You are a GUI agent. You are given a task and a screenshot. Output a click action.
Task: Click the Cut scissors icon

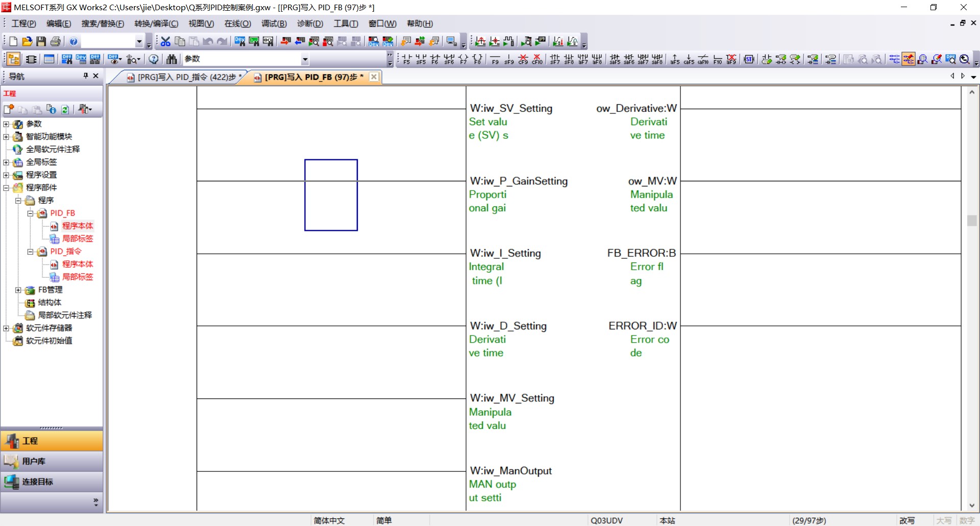165,41
